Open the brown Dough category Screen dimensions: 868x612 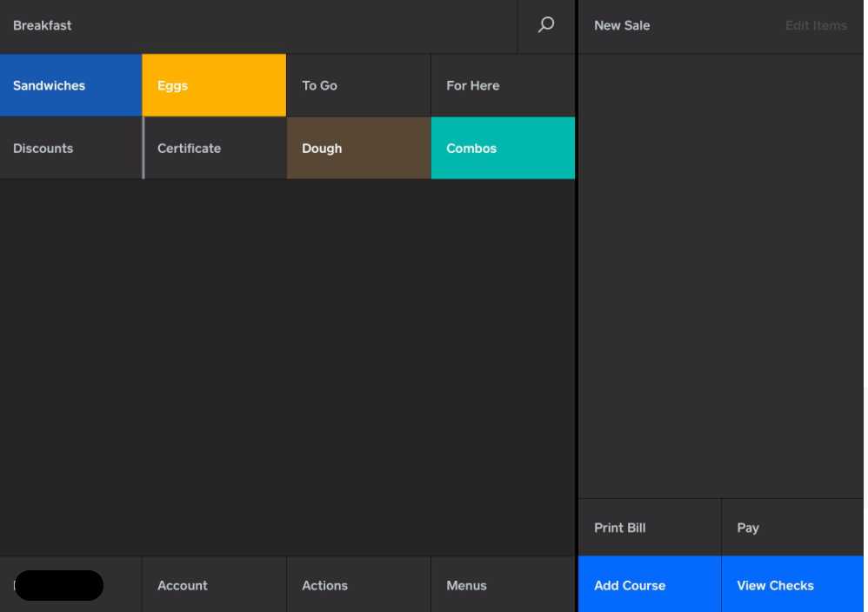pyautogui.click(x=358, y=149)
